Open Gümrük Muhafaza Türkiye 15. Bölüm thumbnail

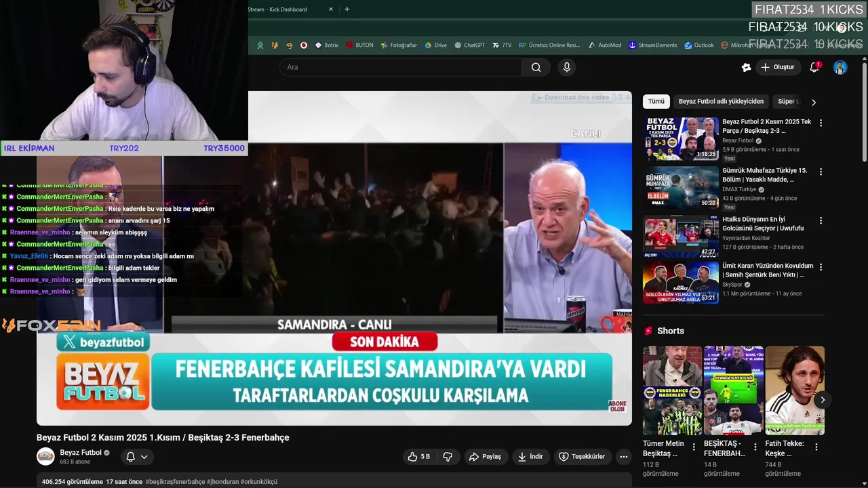point(681,187)
